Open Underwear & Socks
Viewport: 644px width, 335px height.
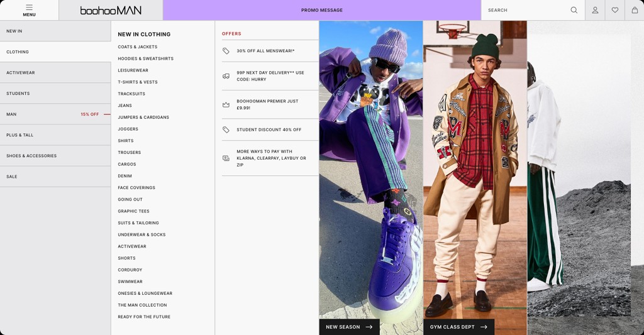pos(142,235)
